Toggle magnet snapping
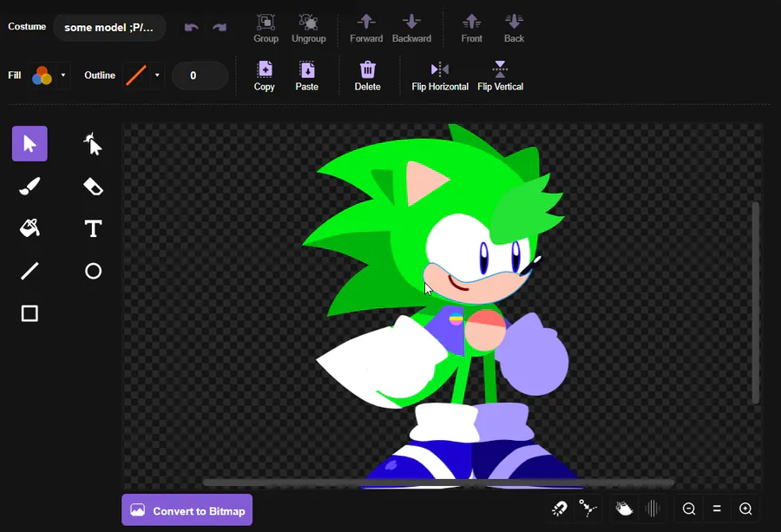 click(560, 509)
